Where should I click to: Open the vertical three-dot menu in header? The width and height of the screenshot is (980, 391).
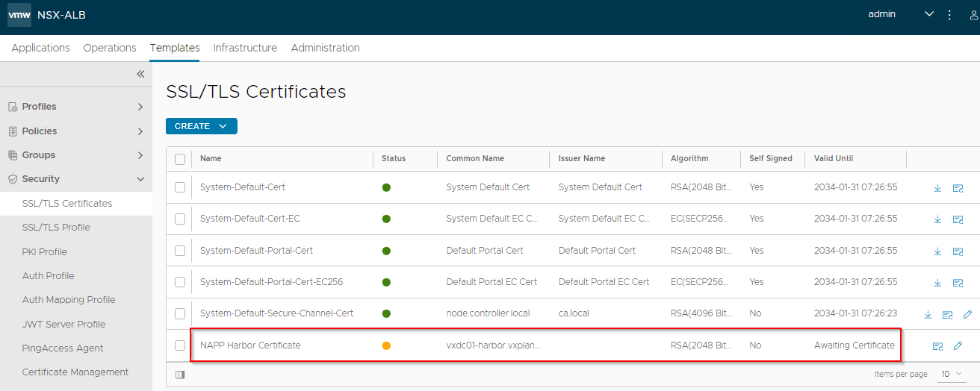coord(949,15)
